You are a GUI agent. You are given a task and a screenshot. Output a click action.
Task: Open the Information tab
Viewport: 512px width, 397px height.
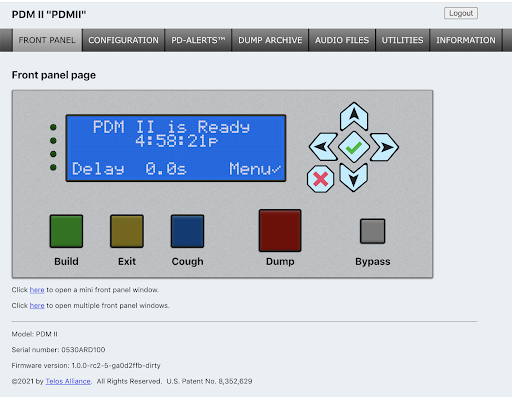pyautogui.click(x=466, y=40)
